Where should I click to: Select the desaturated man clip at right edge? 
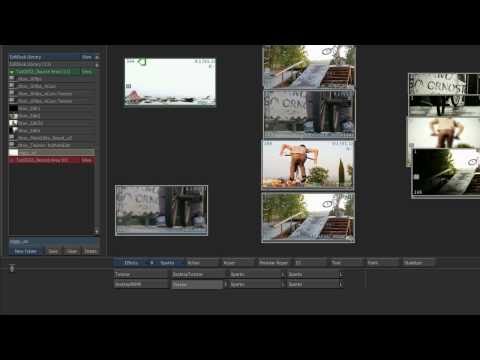point(444,133)
